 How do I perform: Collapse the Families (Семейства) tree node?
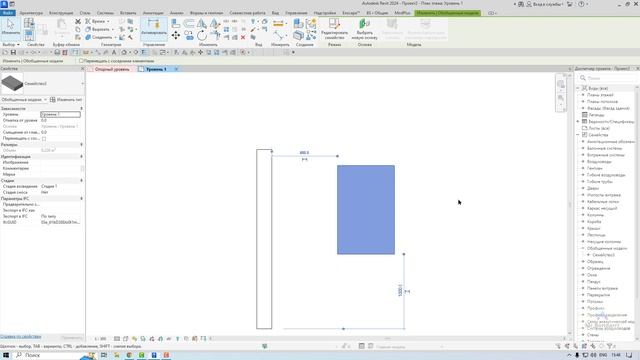[x=578, y=135]
